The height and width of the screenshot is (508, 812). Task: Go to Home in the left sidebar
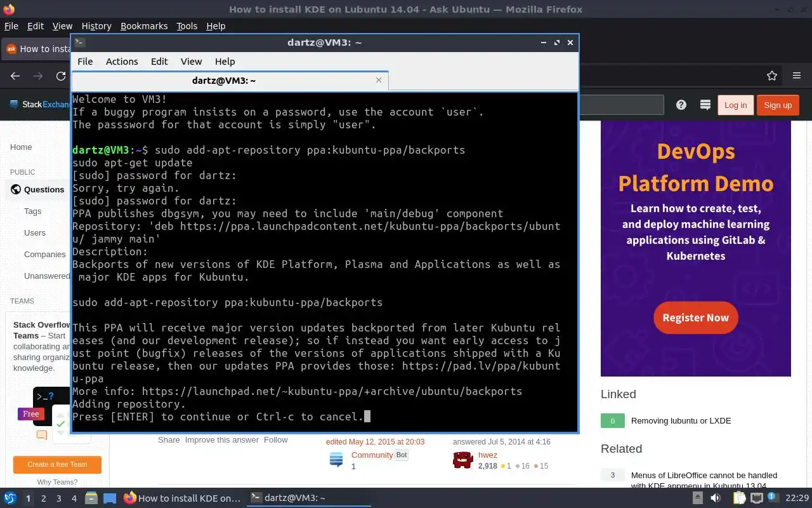pos(21,147)
